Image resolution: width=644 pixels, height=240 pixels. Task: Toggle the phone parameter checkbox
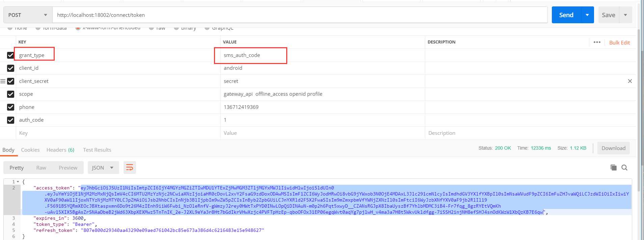[10, 107]
